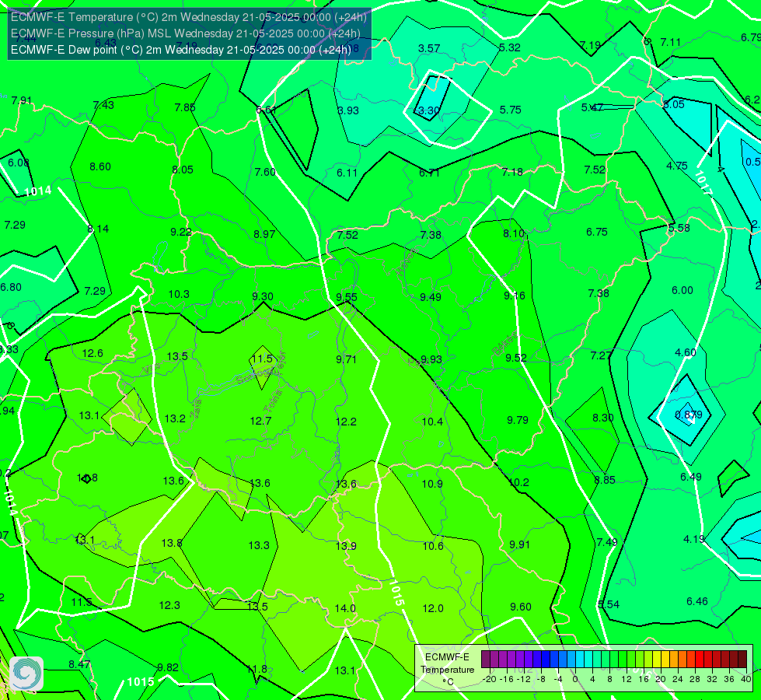Click the '8.14' temperature value
This screenshot has height=700, width=761.
tap(98, 229)
